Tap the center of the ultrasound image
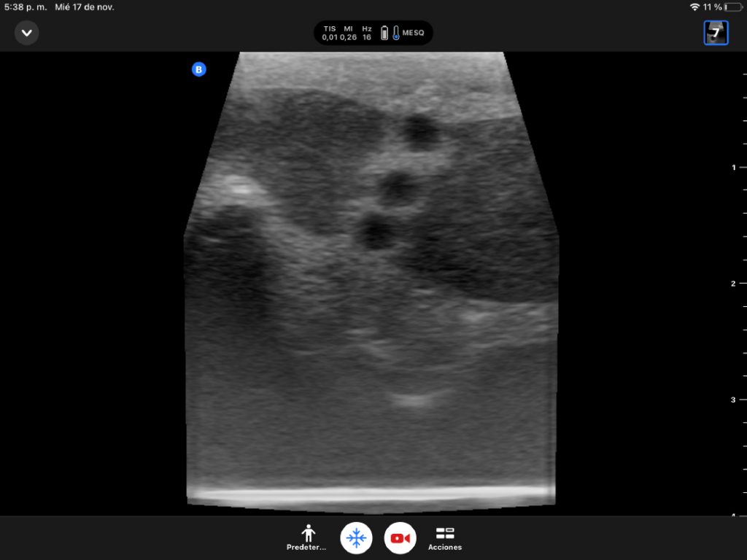This screenshot has width=747, height=560. tap(371, 281)
